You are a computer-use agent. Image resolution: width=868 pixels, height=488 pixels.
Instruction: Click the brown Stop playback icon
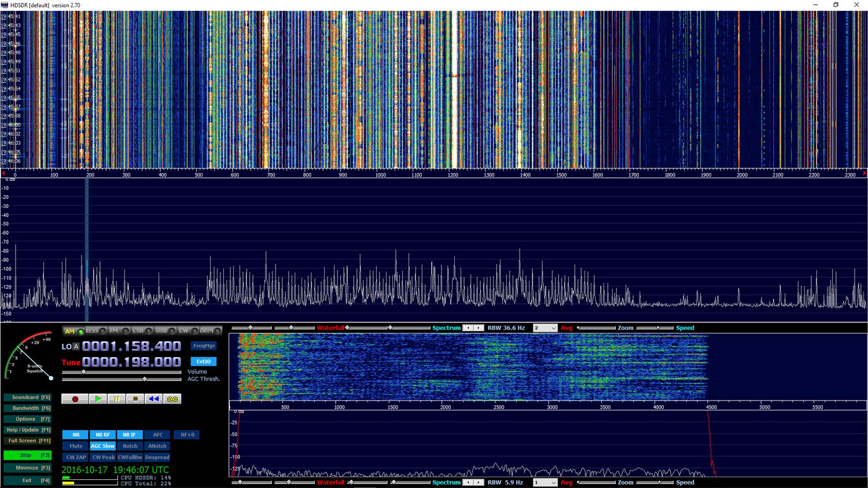[x=135, y=399]
